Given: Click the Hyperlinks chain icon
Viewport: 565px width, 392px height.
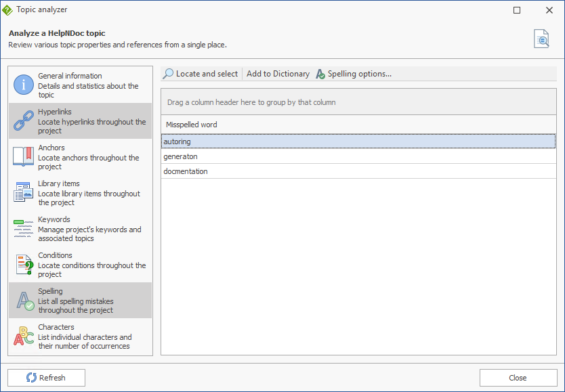Looking at the screenshot, I should click(24, 121).
